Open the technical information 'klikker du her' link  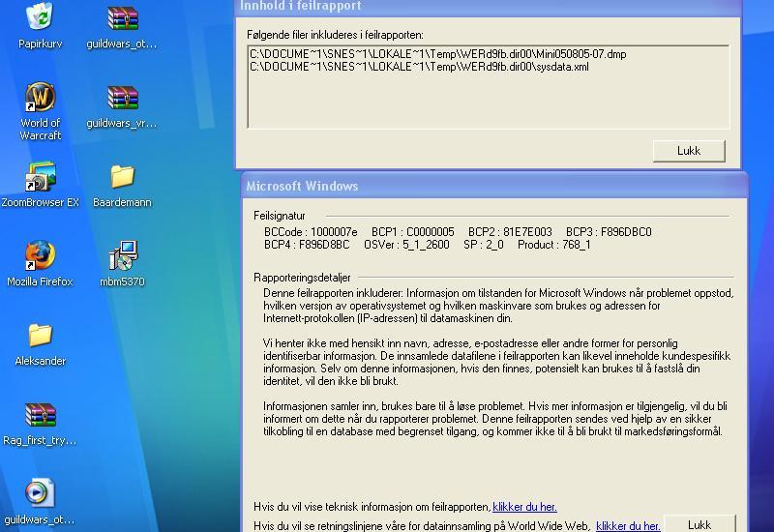pyautogui.click(x=524, y=507)
